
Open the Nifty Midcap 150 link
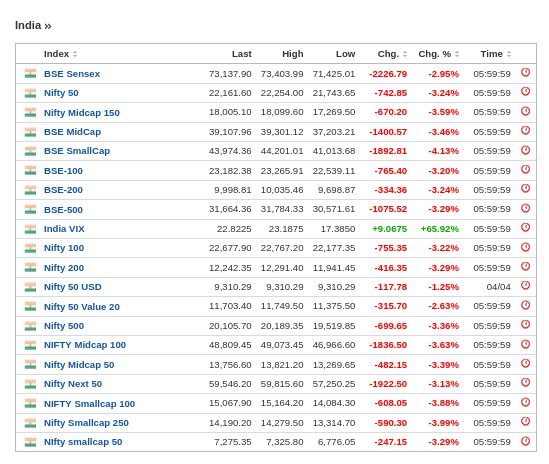(82, 113)
